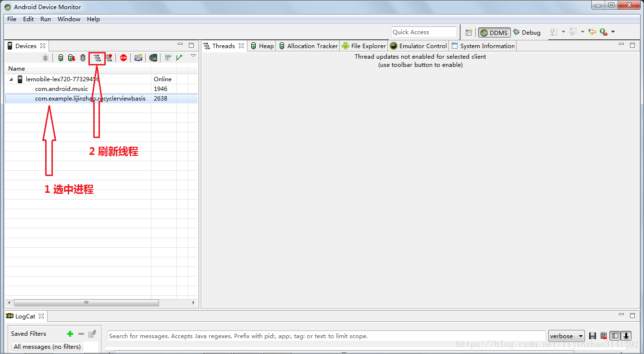Open the Window menu
The image size is (644, 354).
[69, 19]
